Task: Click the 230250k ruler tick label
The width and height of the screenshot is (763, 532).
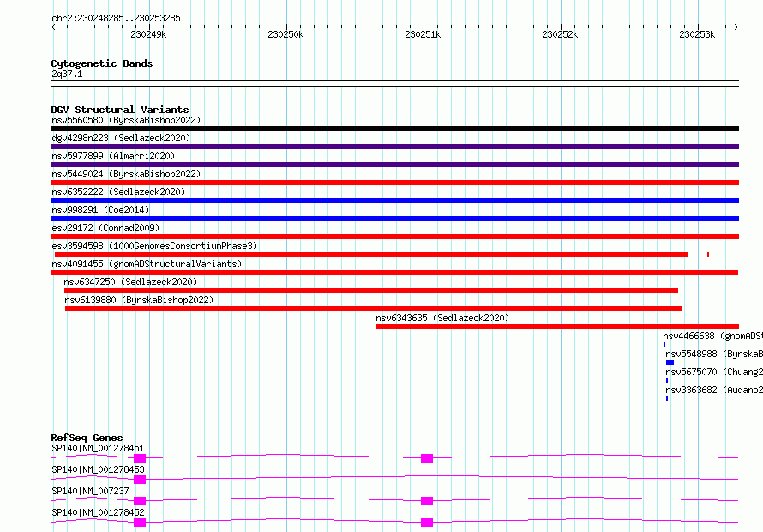Action: point(285,34)
